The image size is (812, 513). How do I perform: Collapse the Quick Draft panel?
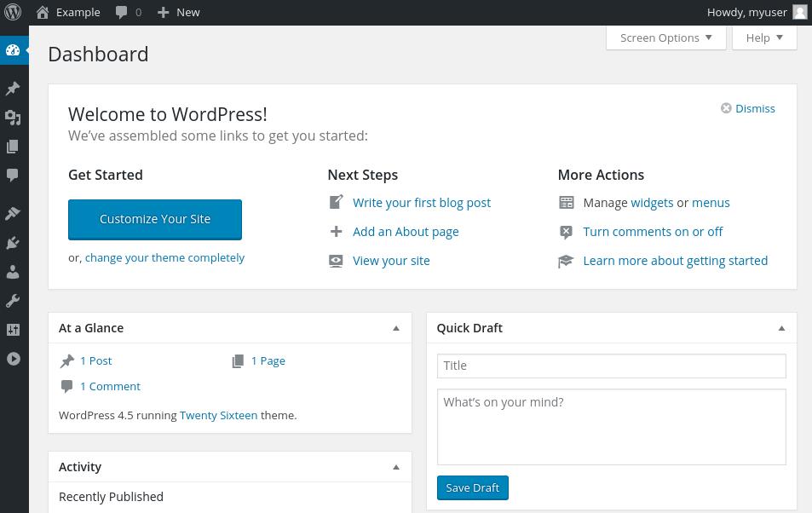pos(780,327)
